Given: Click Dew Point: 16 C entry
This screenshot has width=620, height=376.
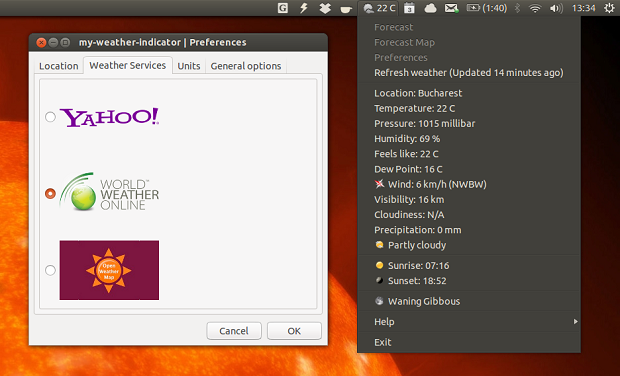Looking at the screenshot, I should pyautogui.click(x=469, y=169).
